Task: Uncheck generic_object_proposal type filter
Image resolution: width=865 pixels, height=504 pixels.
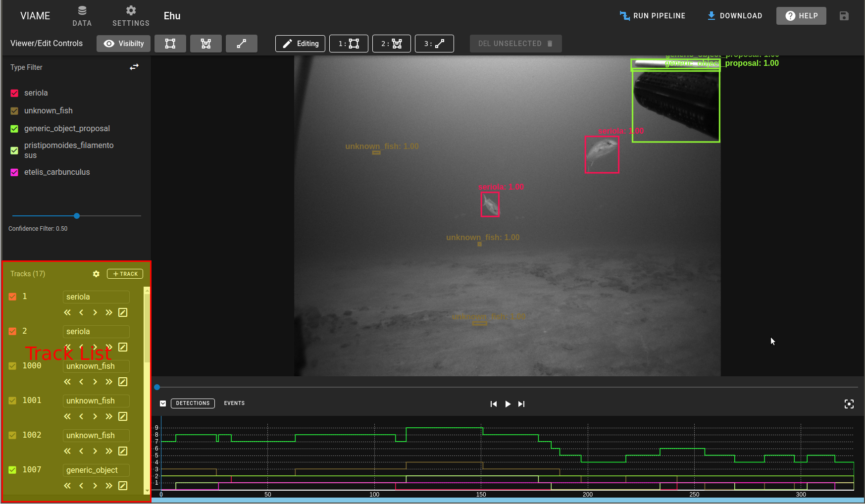Action: [14, 129]
